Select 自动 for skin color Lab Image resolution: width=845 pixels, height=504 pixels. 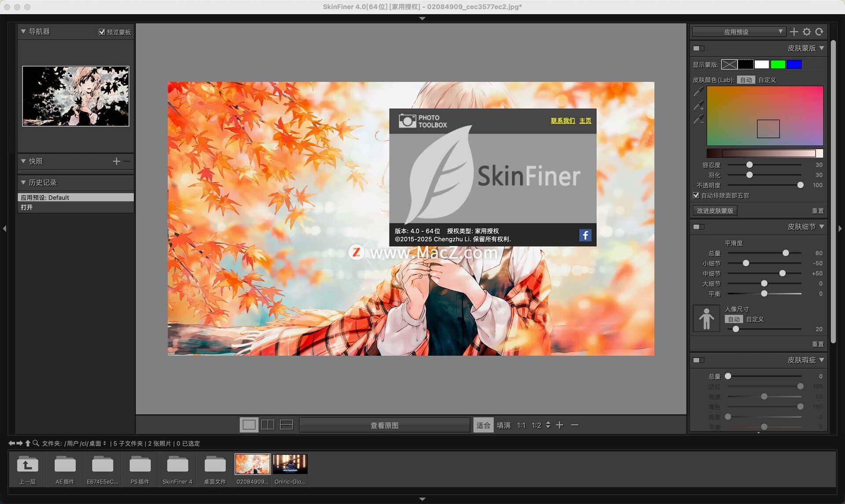pos(746,80)
